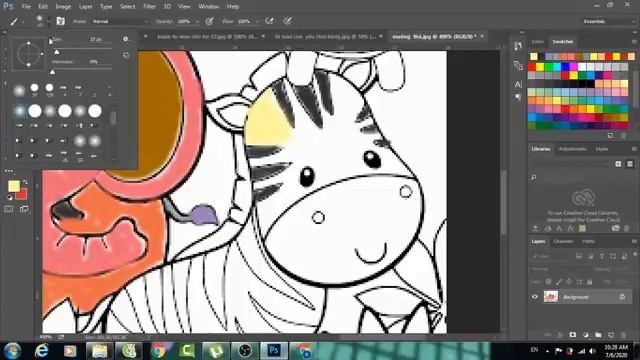Image resolution: width=640 pixels, height=360 pixels.
Task: Click the red background color swatch
Action: (x=23, y=195)
